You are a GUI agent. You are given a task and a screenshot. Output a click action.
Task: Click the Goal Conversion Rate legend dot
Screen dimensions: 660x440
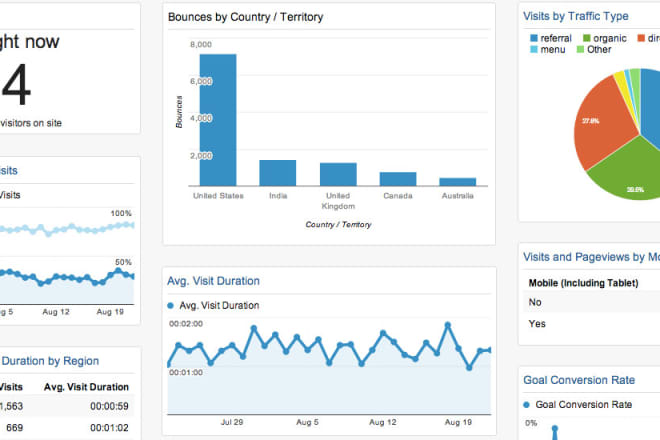coord(526,405)
